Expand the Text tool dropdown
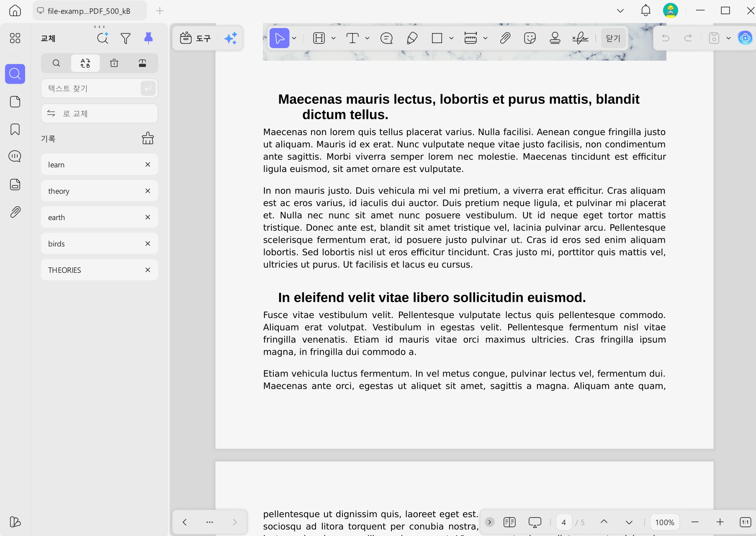 pos(368,38)
